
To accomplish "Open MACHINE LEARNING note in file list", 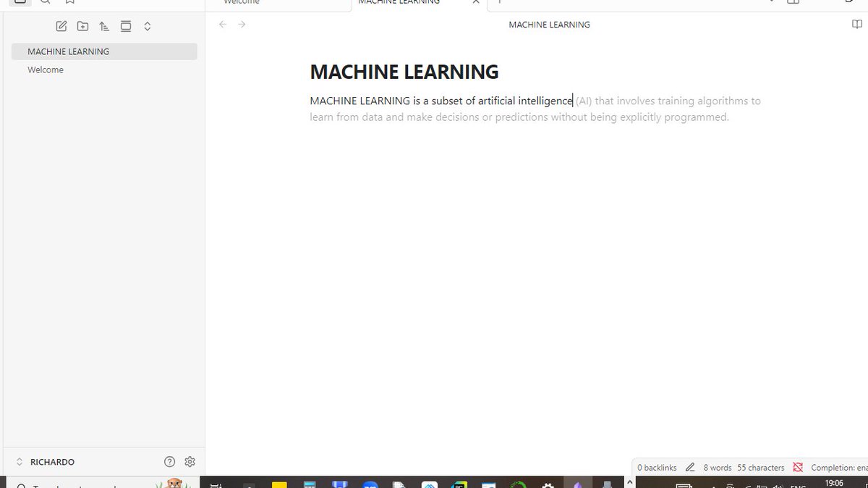I will 104,51.
